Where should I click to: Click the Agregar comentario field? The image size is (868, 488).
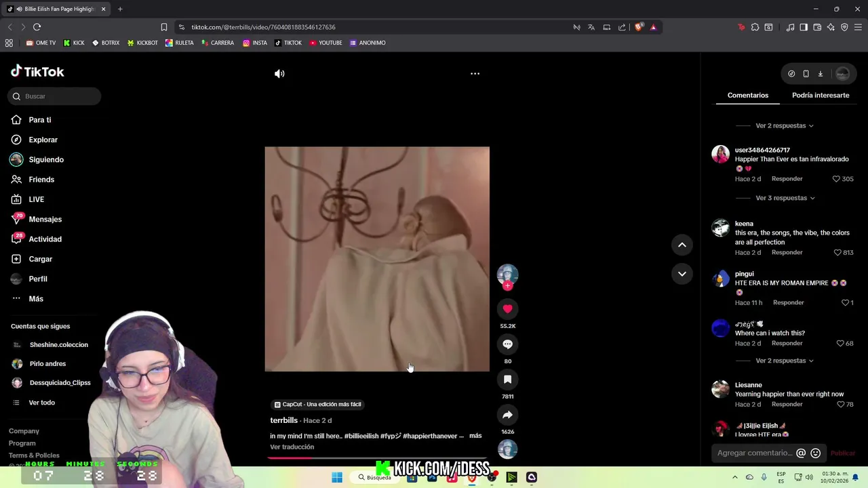tap(755, 453)
